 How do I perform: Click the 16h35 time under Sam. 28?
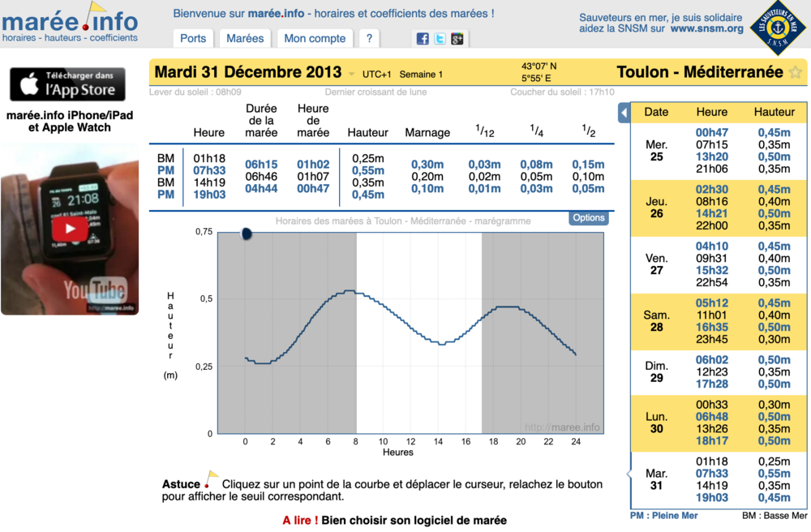tap(712, 328)
